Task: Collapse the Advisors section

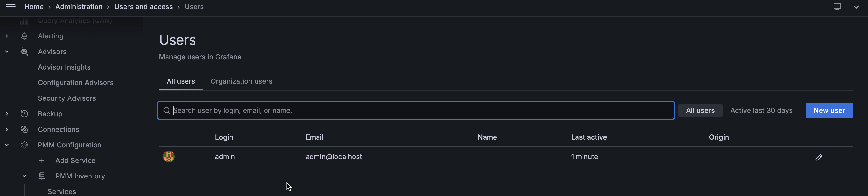Action: coord(7,52)
